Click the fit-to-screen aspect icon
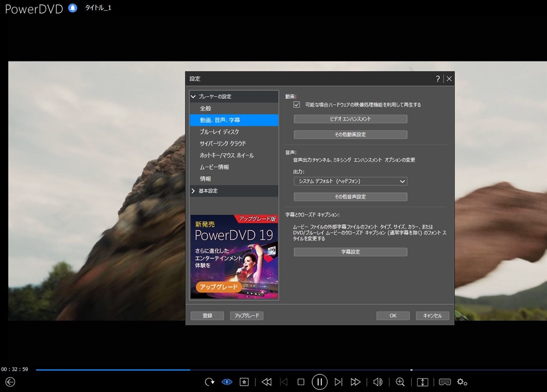The image size is (547, 392). [x=423, y=382]
